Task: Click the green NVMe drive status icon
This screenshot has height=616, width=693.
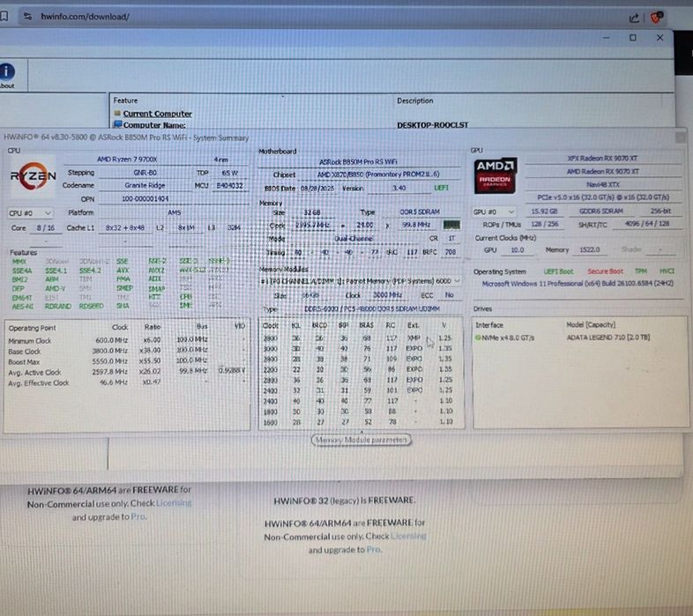Action: [x=477, y=338]
